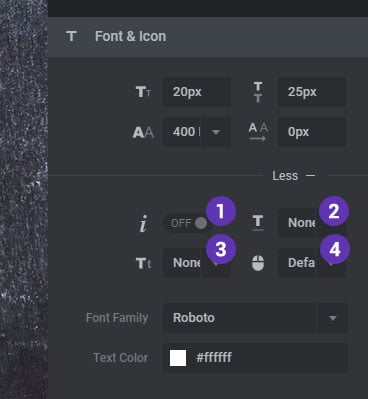368x399 pixels.
Task: Open the cursor Default dropdown
Action: click(312, 263)
